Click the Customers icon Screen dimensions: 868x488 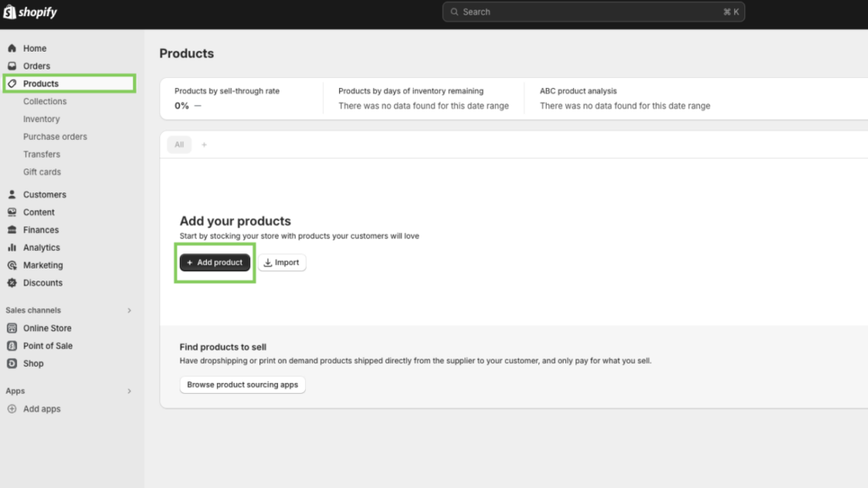(13, 194)
